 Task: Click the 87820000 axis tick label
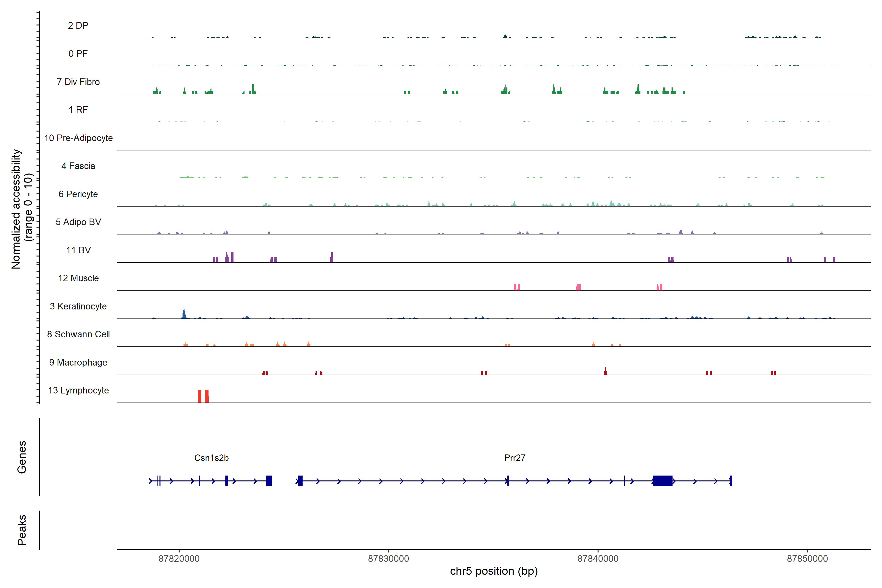coord(179,558)
